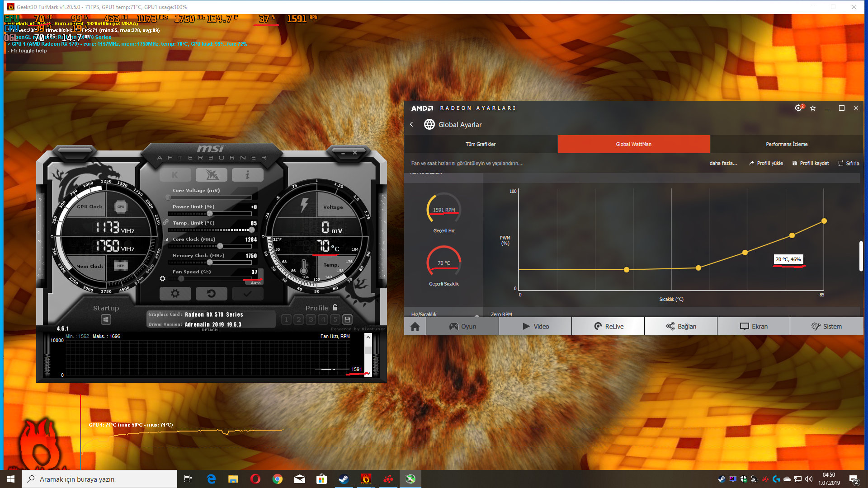The width and height of the screenshot is (868, 488).
Task: Open Steam from the taskbar
Action: [344, 479]
